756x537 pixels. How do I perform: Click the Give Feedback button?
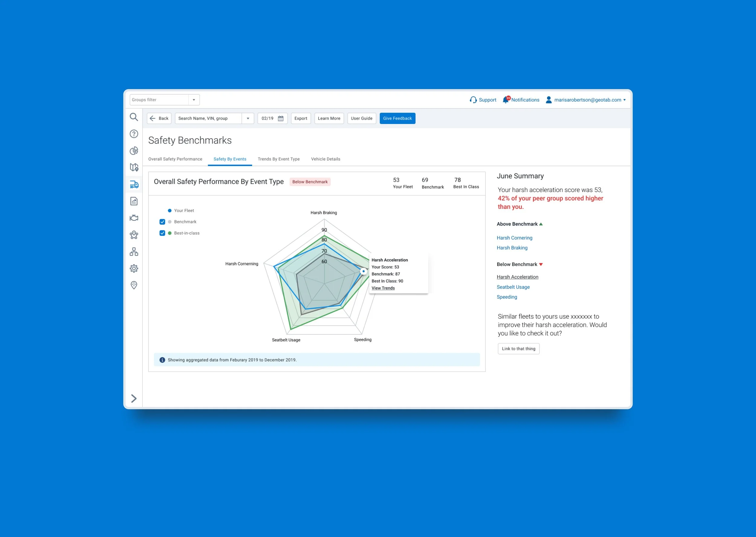(x=398, y=118)
